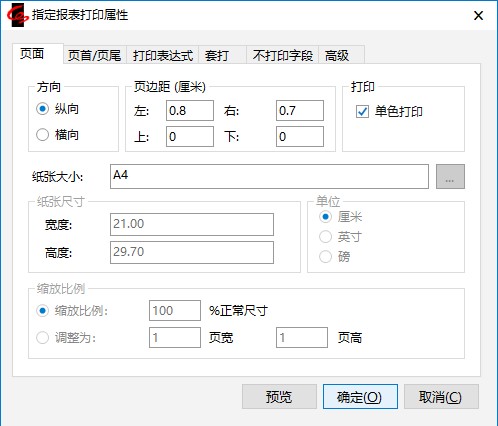Open the 不打印字段 tab
This screenshot has height=426, width=498.
pyautogui.click(x=283, y=55)
